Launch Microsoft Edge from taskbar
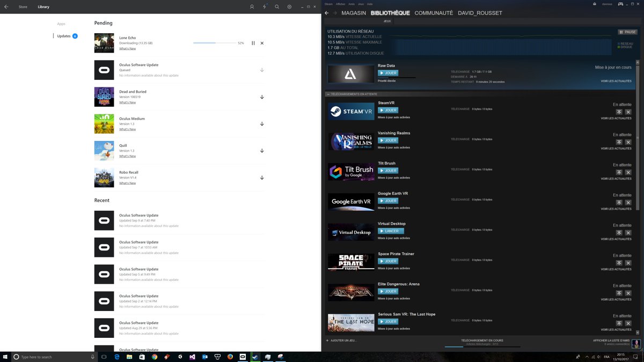This screenshot has height=362, width=644. [117, 357]
